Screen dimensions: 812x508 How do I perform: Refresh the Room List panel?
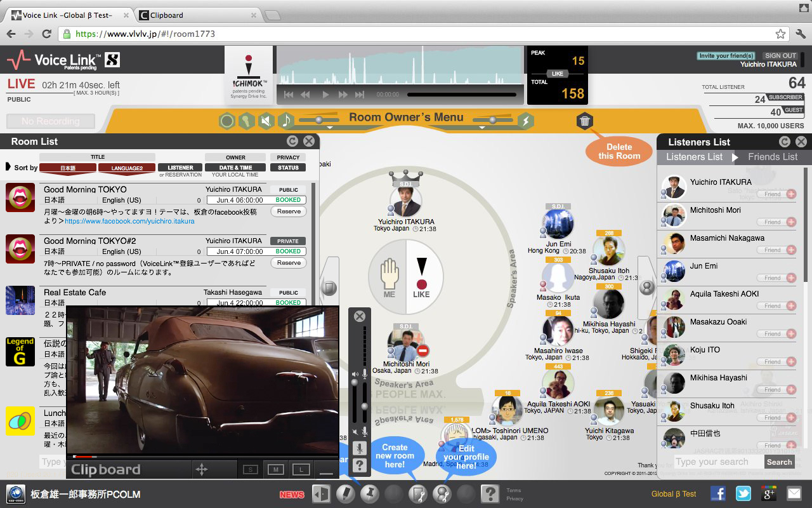click(x=292, y=142)
